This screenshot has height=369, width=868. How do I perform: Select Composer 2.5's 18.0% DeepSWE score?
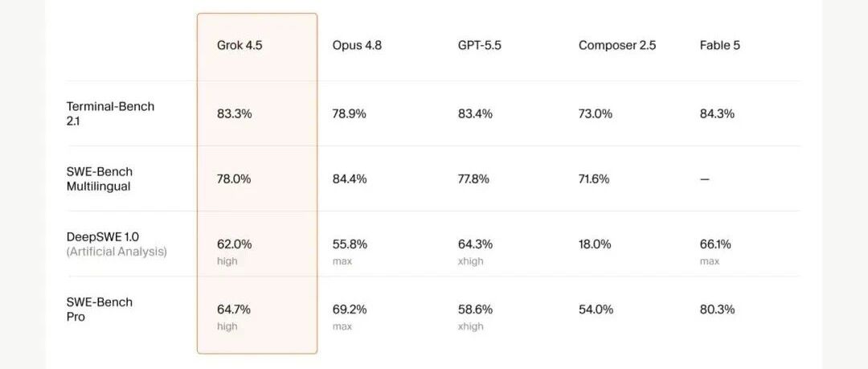click(595, 244)
